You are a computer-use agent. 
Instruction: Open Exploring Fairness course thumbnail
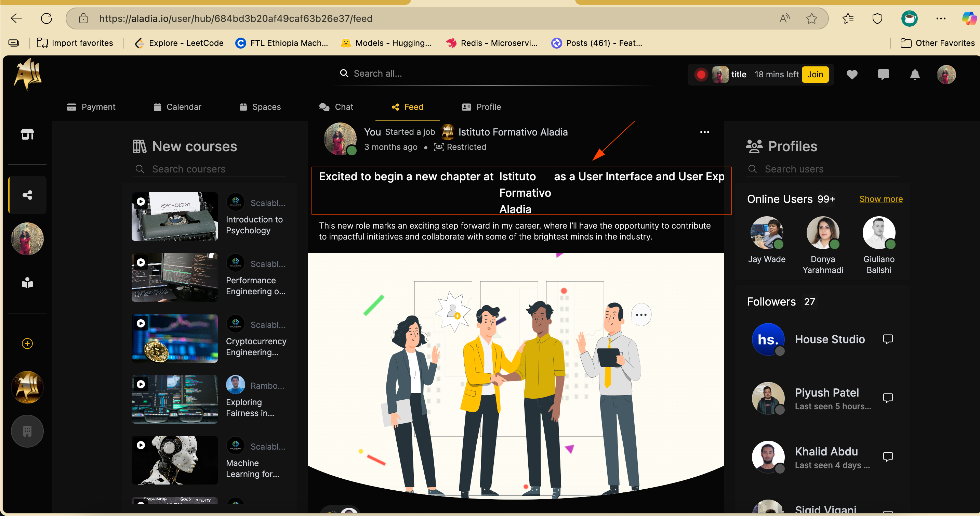(x=175, y=399)
